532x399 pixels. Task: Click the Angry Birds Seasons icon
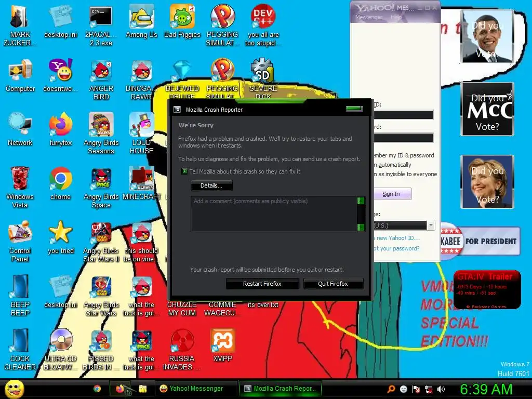coord(101,134)
